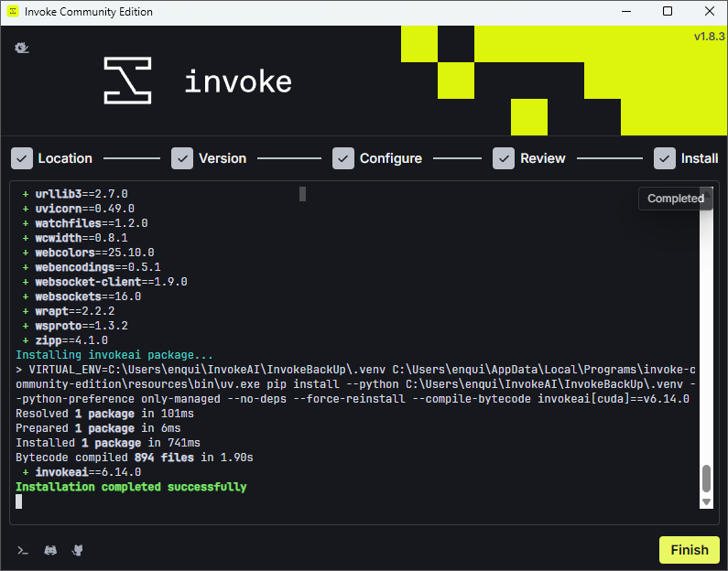Click the 'webencodings==0.5.1' line
The height and width of the screenshot is (571, 728).
92,267
